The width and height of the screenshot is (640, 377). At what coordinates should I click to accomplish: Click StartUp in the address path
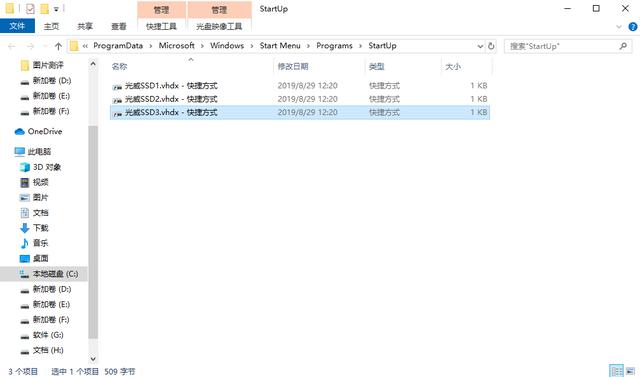coord(382,46)
